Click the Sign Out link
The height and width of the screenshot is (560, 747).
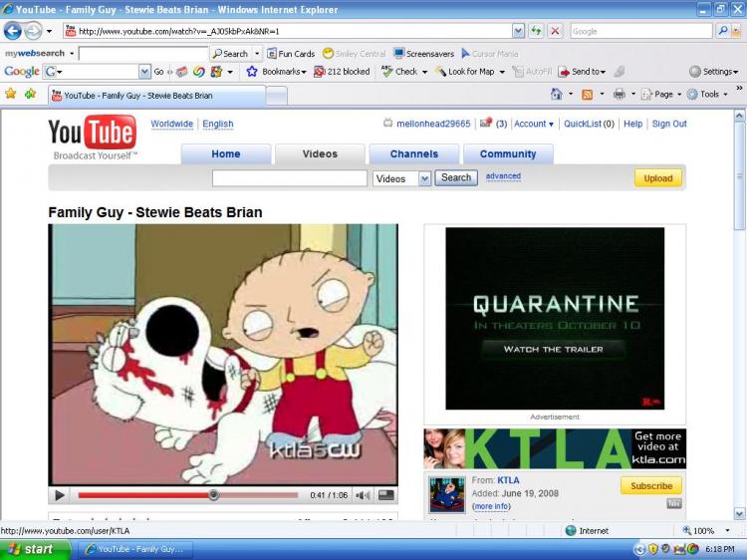point(669,124)
